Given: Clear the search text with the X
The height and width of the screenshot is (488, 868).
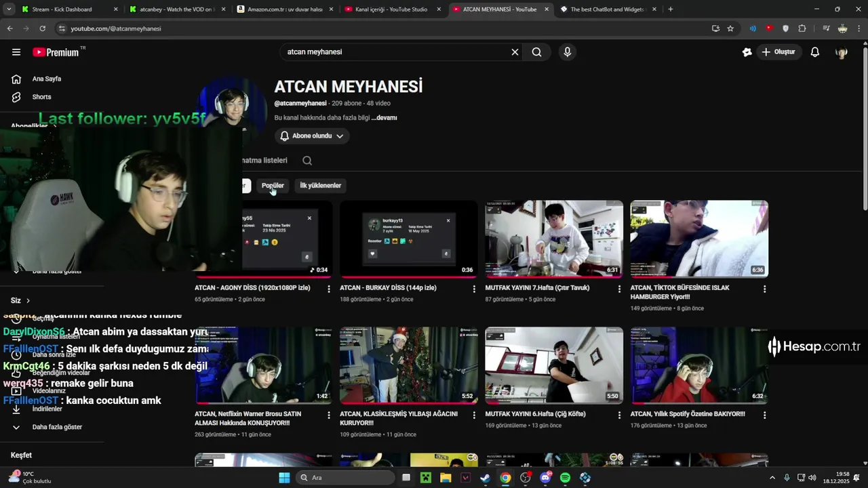Looking at the screenshot, I should [x=515, y=52].
